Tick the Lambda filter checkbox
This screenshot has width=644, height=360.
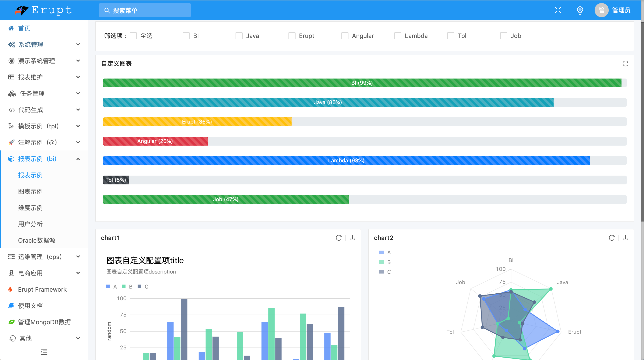click(x=398, y=36)
